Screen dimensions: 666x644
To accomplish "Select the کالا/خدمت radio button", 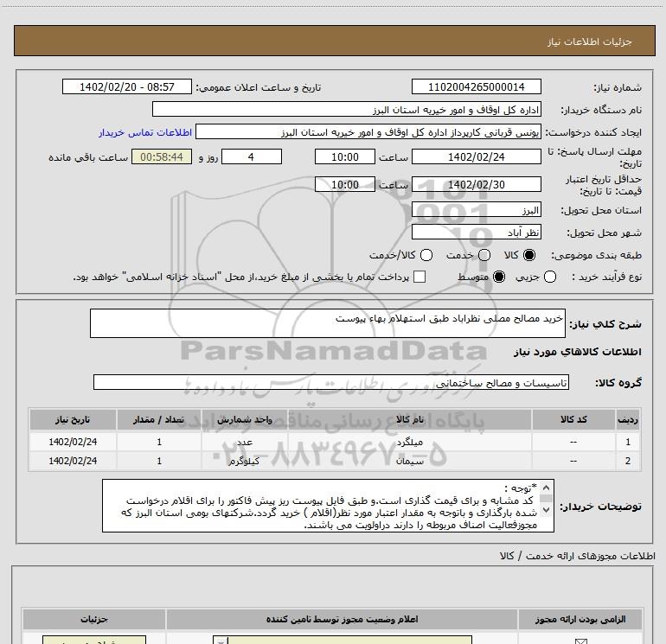I will tap(426, 255).
